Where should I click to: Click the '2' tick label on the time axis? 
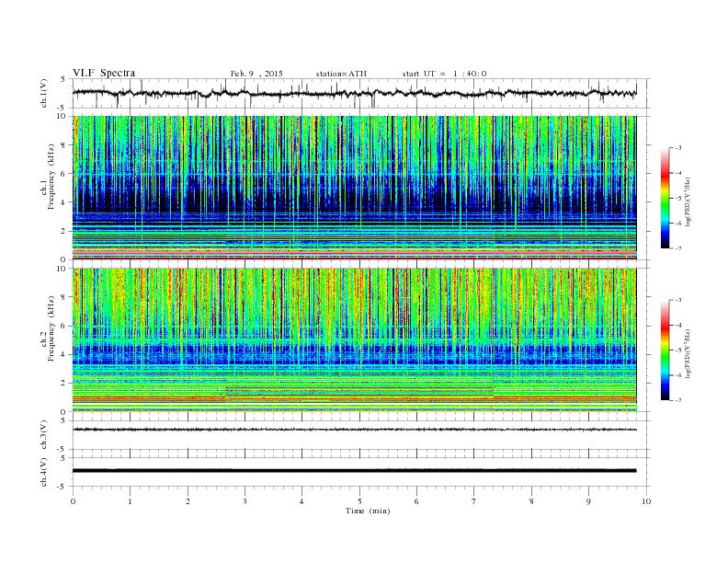click(188, 501)
